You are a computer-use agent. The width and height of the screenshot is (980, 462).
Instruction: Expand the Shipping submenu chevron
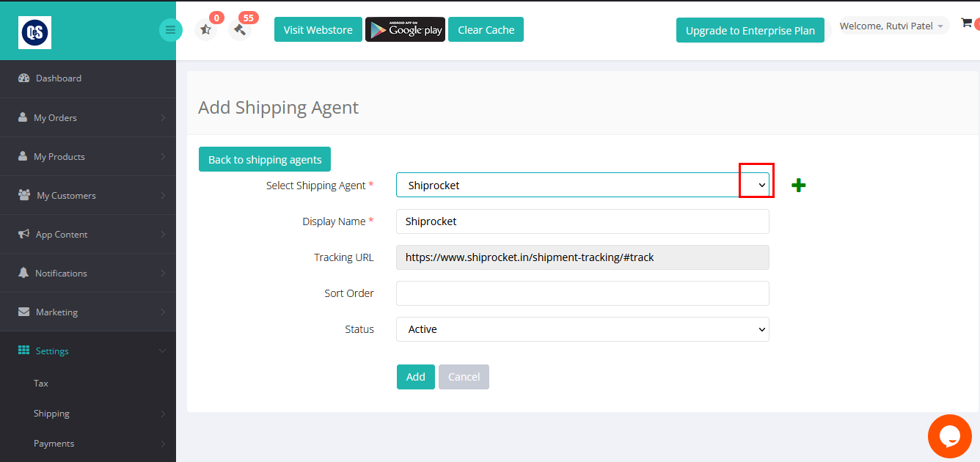coord(162,414)
